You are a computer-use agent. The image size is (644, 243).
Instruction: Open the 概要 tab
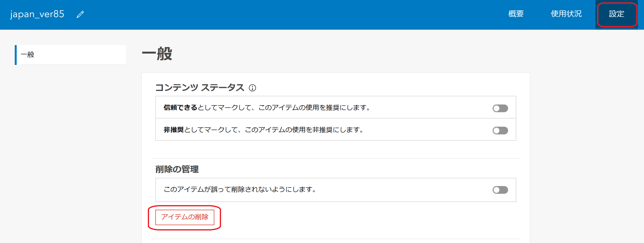pyautogui.click(x=516, y=14)
